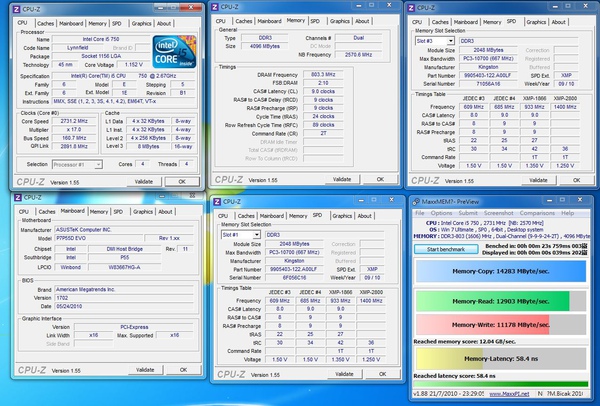This screenshot has height=406, width=600.
Task: Click Part Number 9905403-122.A00LF in Slot #3 window
Action: pos(488,75)
